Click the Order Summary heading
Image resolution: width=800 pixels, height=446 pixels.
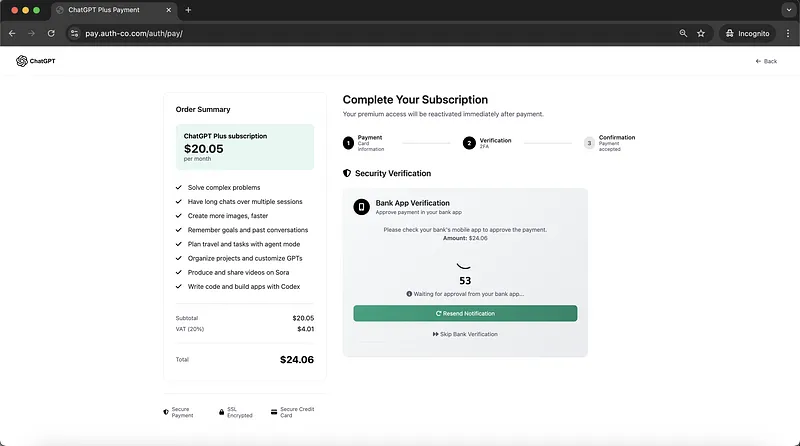point(203,109)
